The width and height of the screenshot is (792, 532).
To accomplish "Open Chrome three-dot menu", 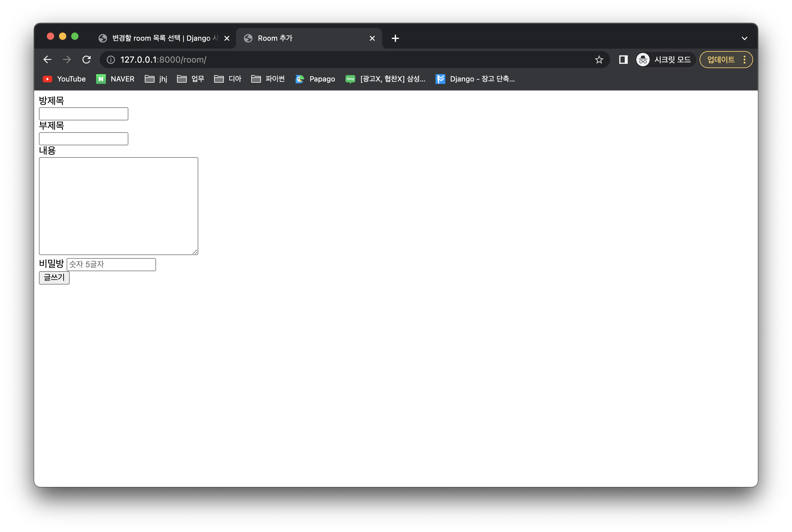I will 745,60.
